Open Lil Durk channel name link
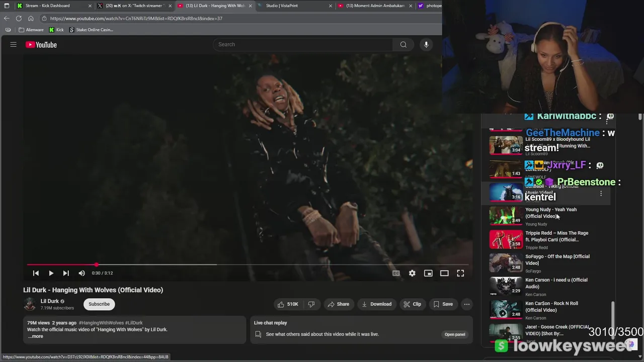Viewport: 644px width, 362px height. [x=50, y=301]
